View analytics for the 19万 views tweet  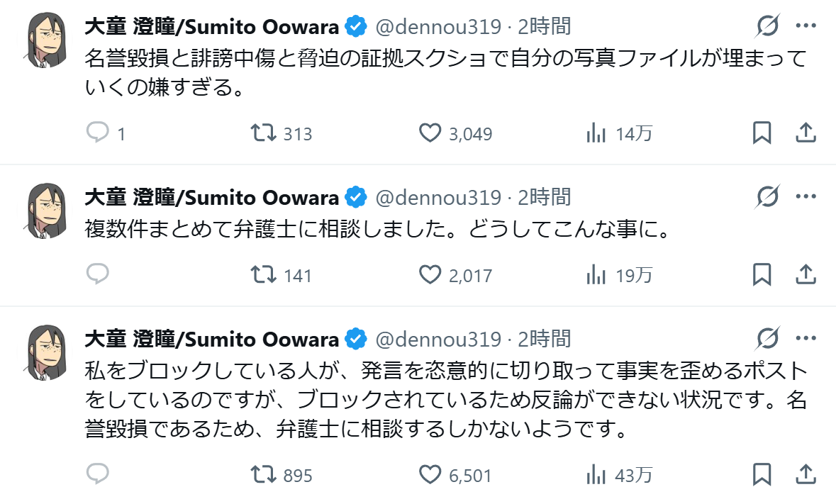[594, 274]
